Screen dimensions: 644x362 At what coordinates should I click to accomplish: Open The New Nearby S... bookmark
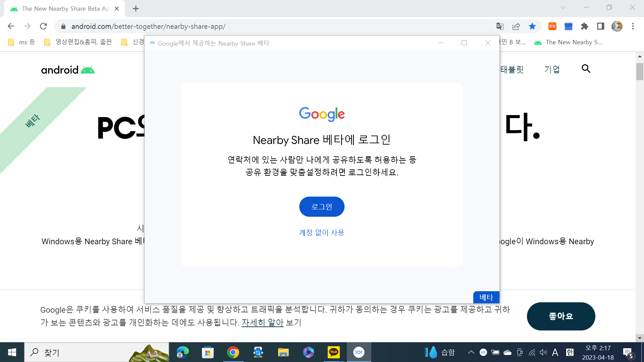(569, 42)
